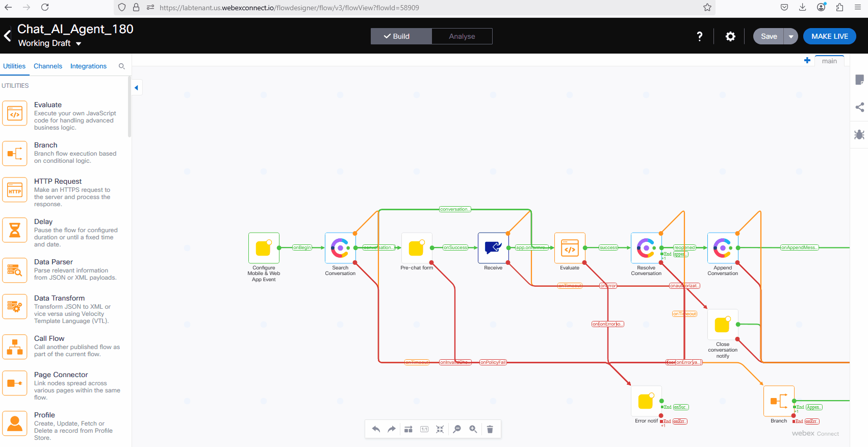Select the Branch node on canvas

(x=778, y=401)
